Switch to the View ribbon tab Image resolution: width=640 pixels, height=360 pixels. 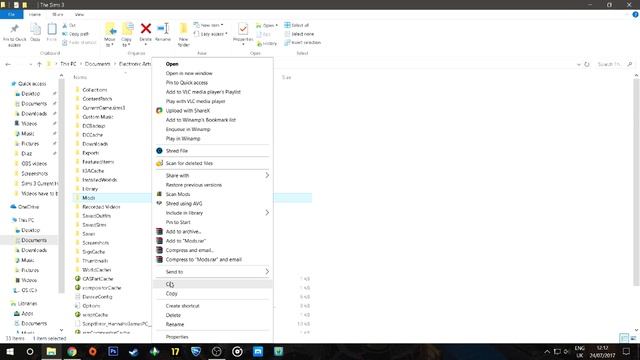79,14
